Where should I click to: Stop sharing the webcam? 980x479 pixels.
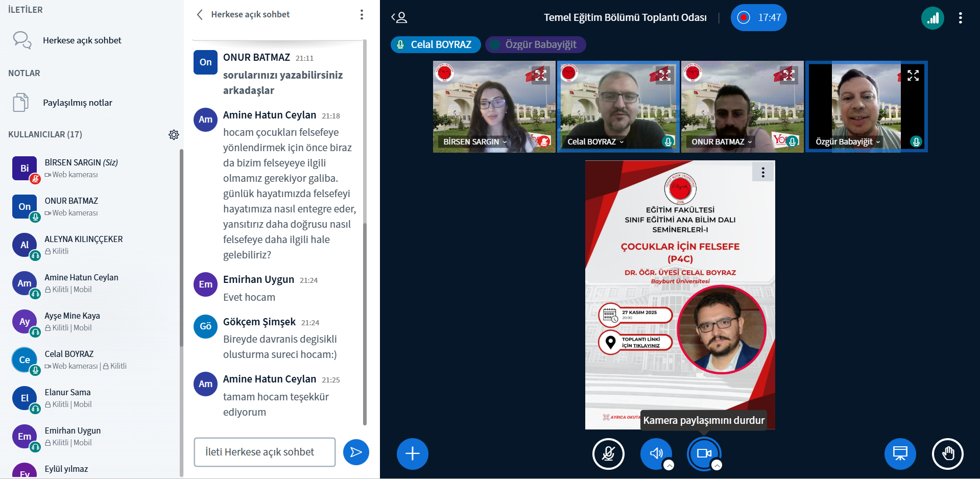(x=704, y=453)
